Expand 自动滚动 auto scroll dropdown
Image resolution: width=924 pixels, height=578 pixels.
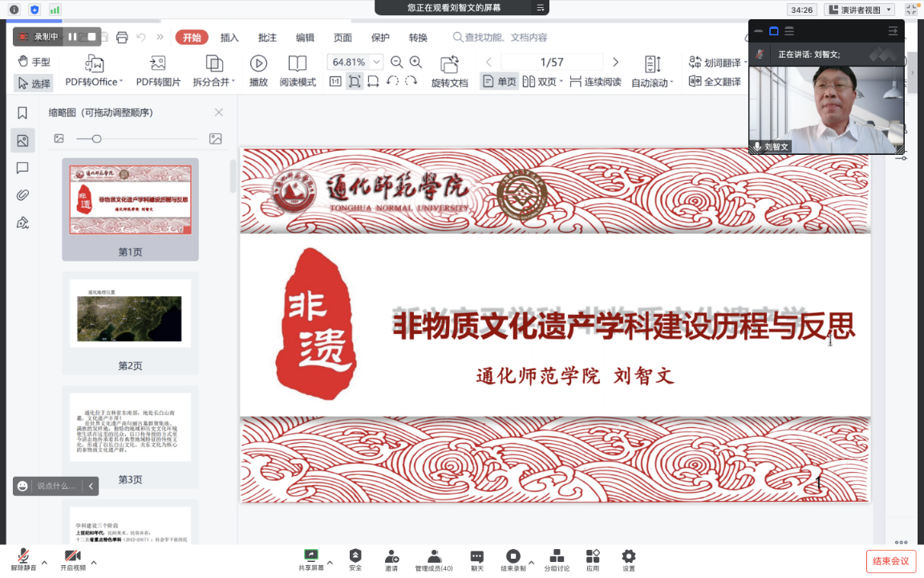click(x=671, y=82)
